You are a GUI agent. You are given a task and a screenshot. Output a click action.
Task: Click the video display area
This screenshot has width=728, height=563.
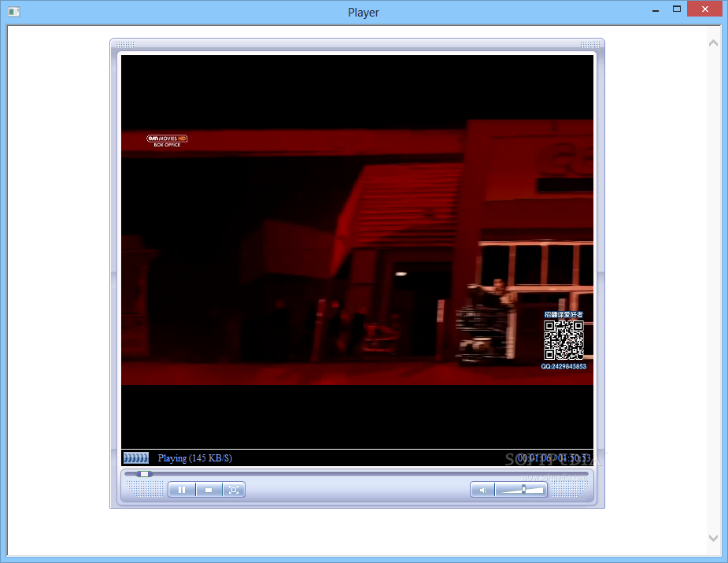tap(357, 252)
